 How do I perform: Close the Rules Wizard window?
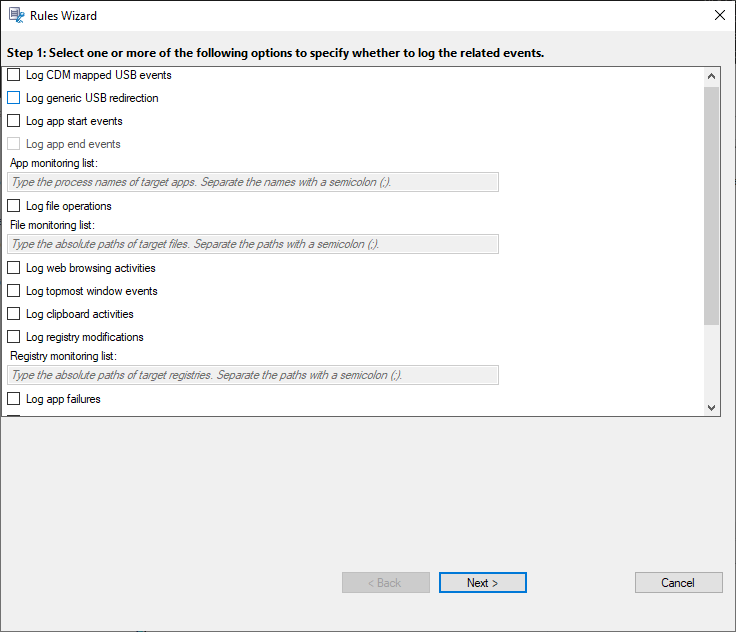tap(719, 16)
